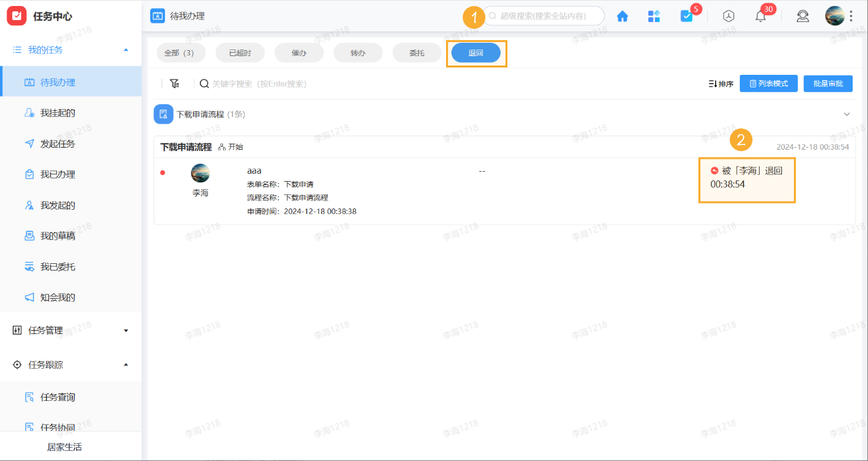
Task: Toggle the 委托 filter
Action: pos(417,52)
